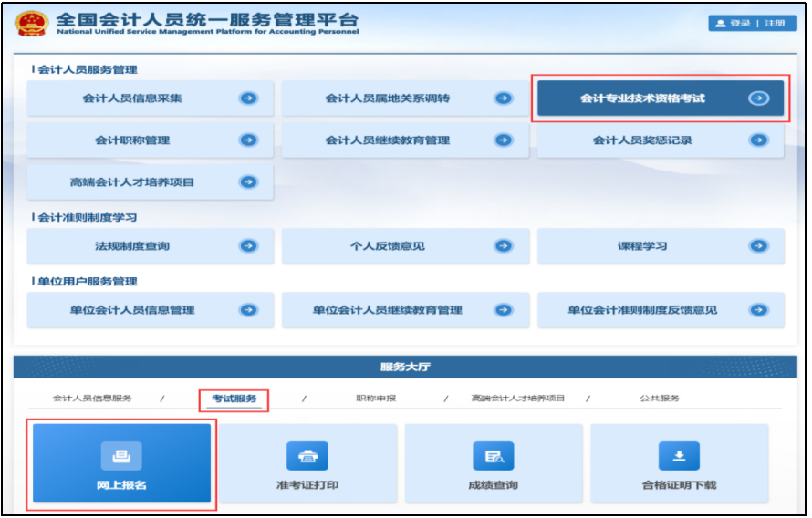Click arrow icon beside 高端会计人才培养项目
The height and width of the screenshot is (518, 812).
click(x=248, y=182)
